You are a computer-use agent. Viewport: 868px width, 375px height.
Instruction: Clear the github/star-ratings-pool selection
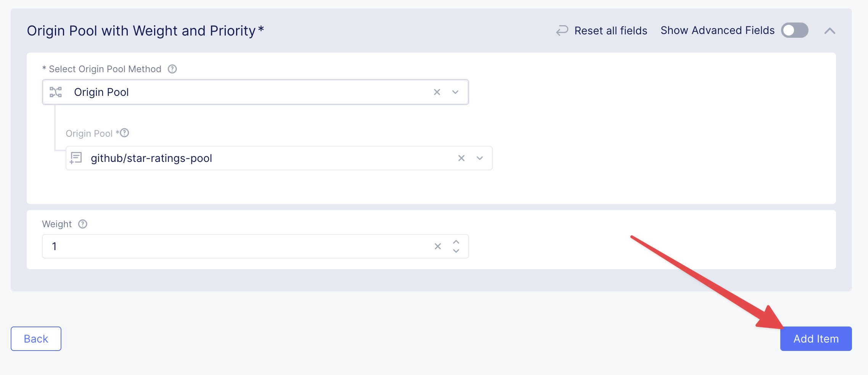pyautogui.click(x=461, y=158)
